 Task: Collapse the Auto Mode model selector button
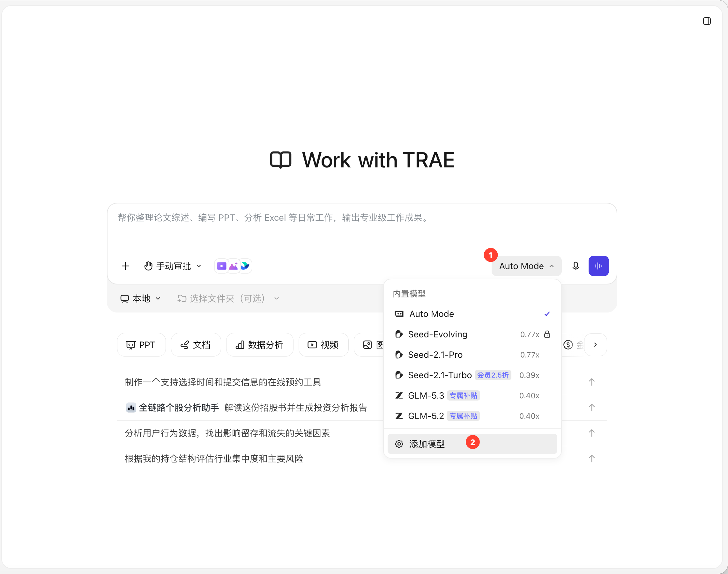click(x=526, y=266)
